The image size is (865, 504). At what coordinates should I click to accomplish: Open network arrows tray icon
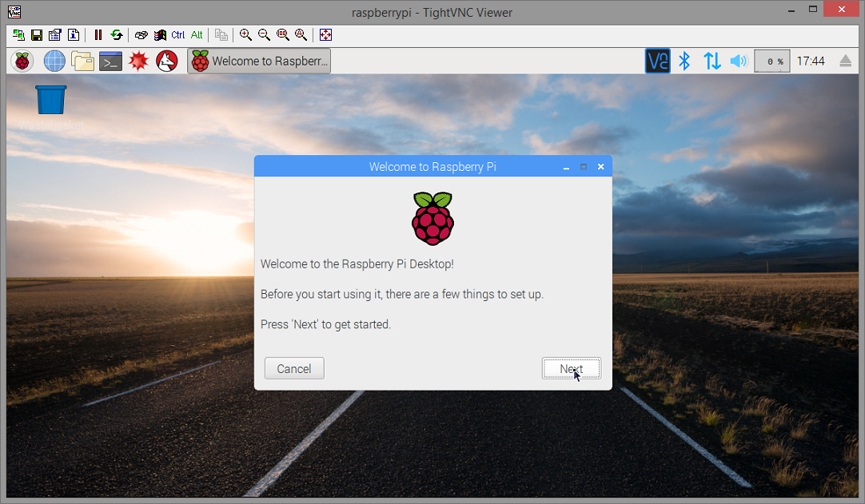[712, 62]
